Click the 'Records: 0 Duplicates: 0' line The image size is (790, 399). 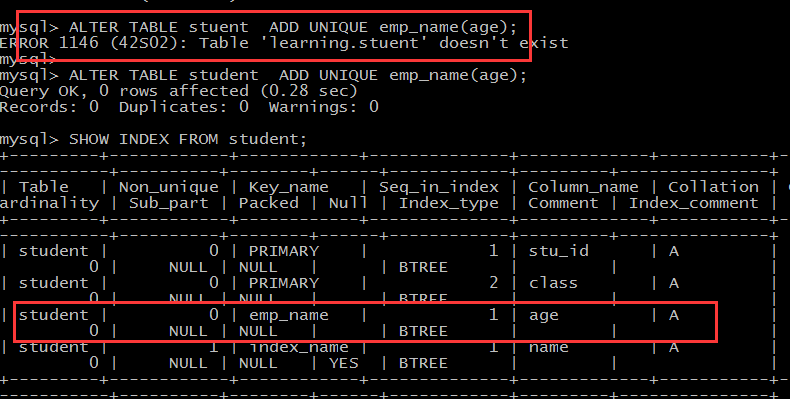[x=124, y=107]
